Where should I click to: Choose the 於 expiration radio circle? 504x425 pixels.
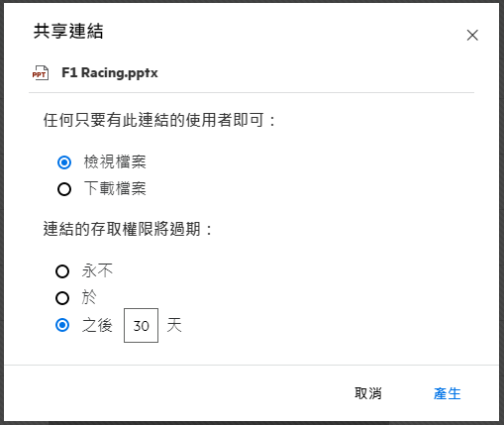coord(62,298)
